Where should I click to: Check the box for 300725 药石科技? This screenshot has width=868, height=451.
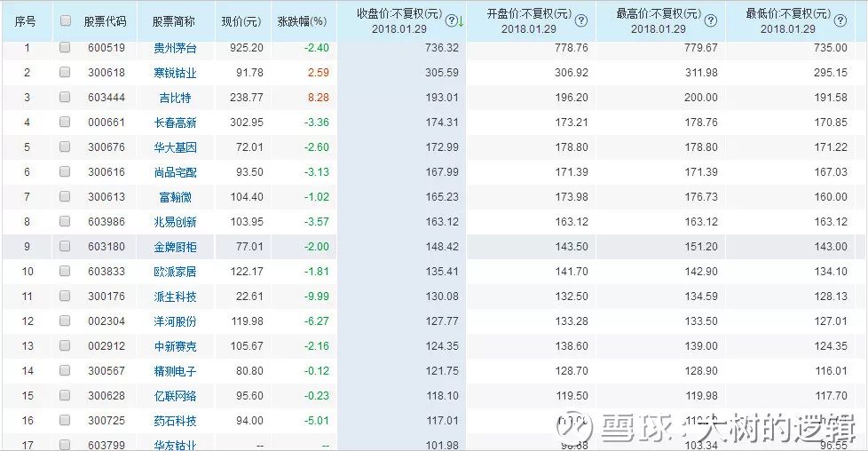coord(65,420)
